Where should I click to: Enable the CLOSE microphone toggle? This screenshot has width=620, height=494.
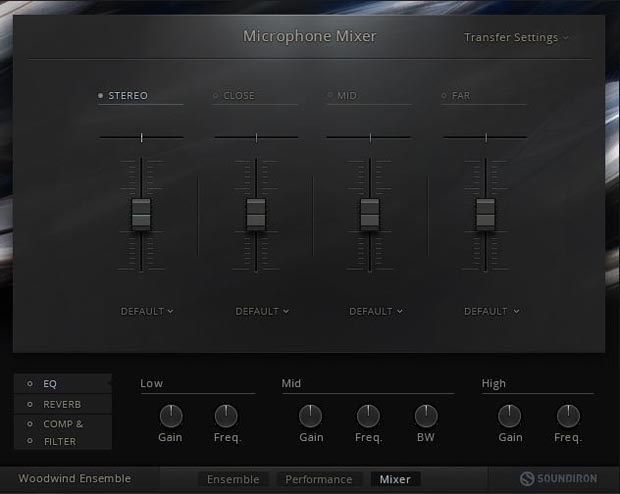pos(215,95)
